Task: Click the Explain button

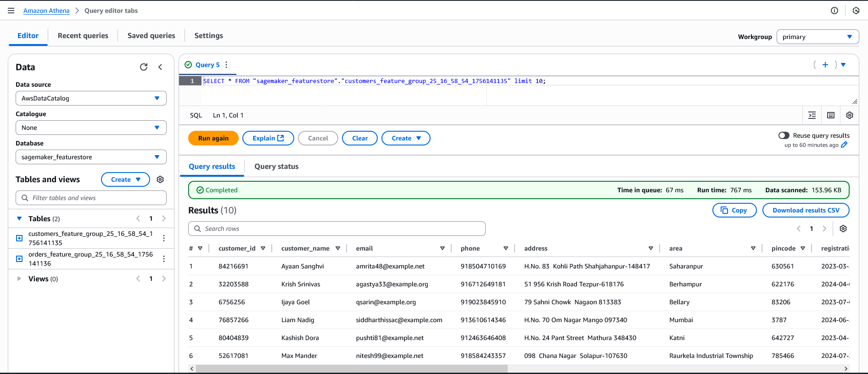Action: [x=268, y=138]
